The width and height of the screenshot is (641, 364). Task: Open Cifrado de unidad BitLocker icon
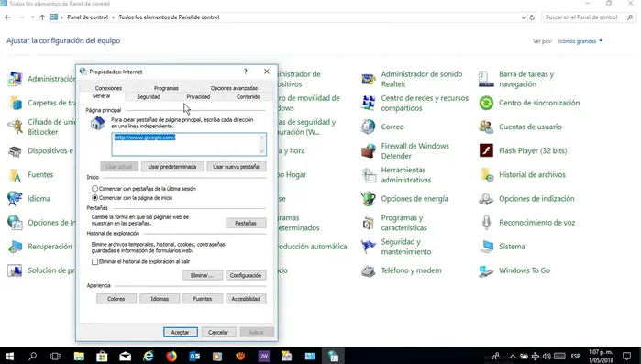coord(15,127)
